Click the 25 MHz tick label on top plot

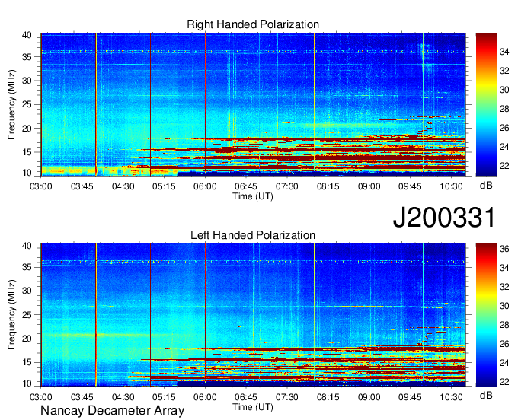[x=27, y=104]
